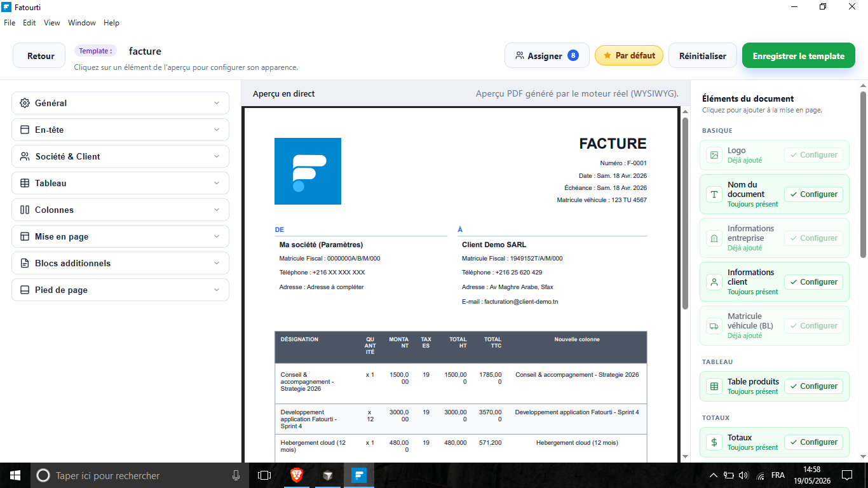Show hidden system tray icons
This screenshot has height=488, width=868.
pyautogui.click(x=713, y=475)
